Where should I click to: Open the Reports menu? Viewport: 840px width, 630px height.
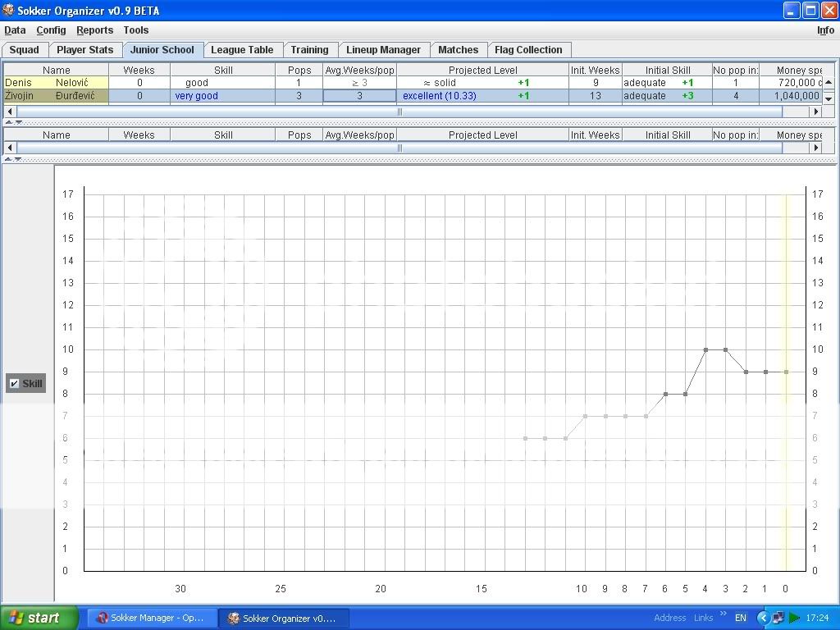[x=95, y=30]
